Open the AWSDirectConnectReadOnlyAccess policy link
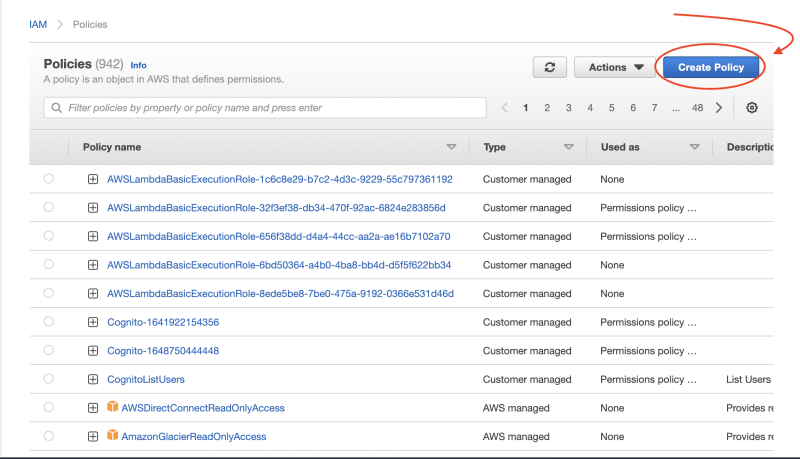Screen dimensions: 800x459 pos(203,407)
